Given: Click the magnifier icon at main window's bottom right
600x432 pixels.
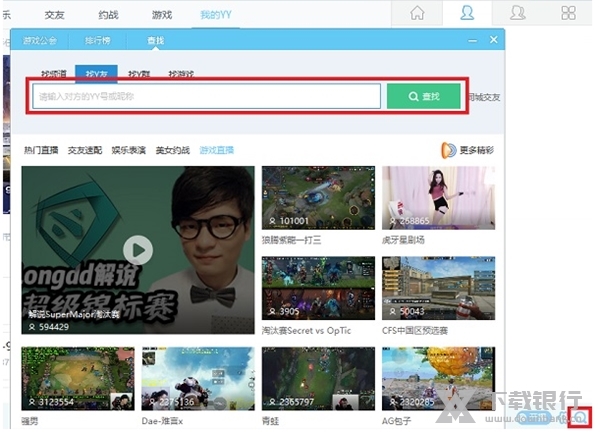Looking at the screenshot, I should 580,417.
